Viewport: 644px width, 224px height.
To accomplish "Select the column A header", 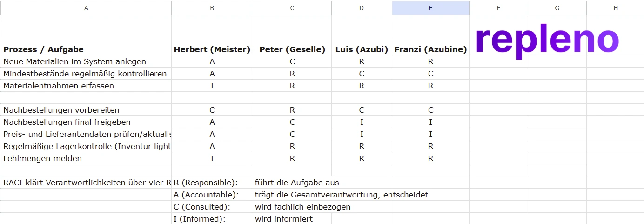I will pos(86,8).
